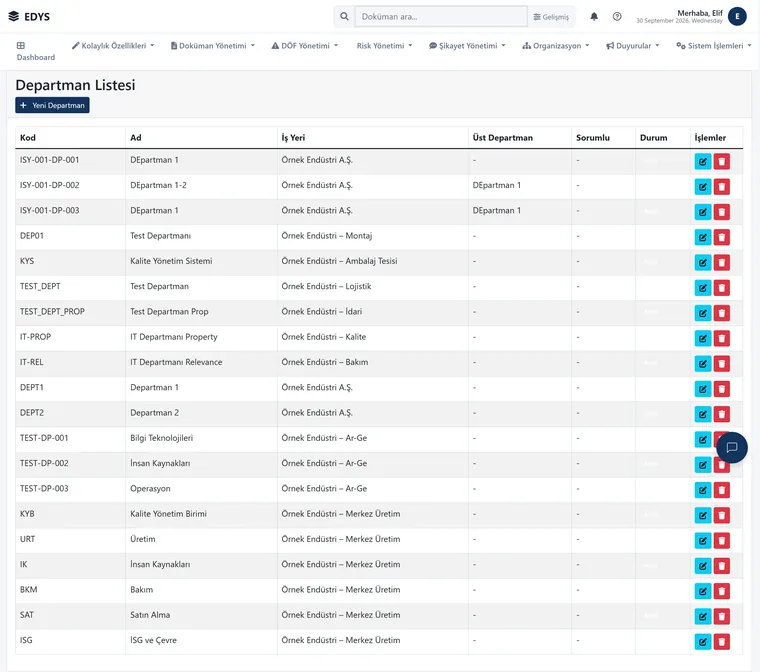Open notifications bell icon
760x672 pixels.
(594, 16)
